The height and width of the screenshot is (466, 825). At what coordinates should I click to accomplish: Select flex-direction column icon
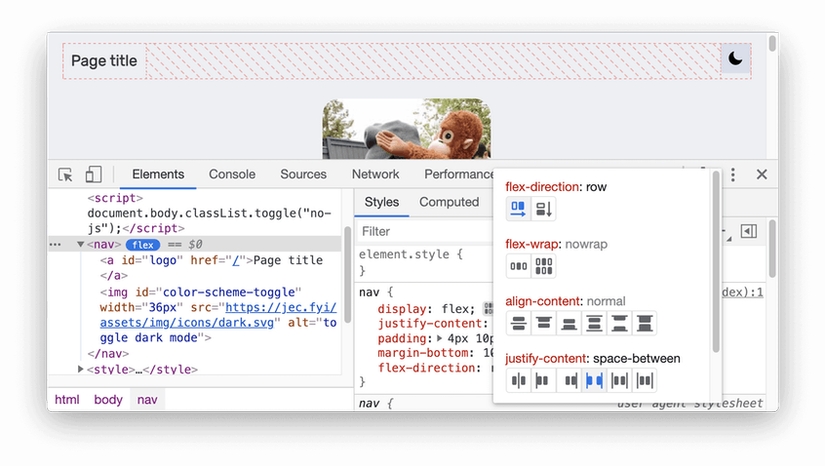(x=544, y=209)
